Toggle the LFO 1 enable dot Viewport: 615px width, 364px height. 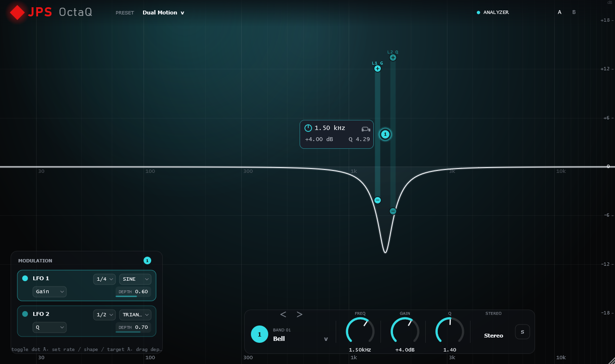tap(25, 278)
